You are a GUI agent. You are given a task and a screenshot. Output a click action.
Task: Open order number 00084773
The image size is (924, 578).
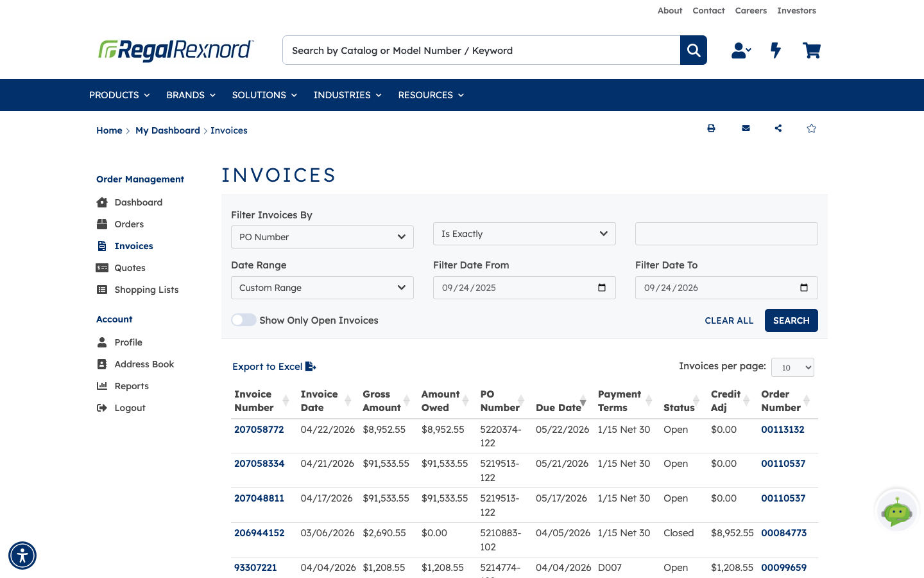pyautogui.click(x=784, y=533)
